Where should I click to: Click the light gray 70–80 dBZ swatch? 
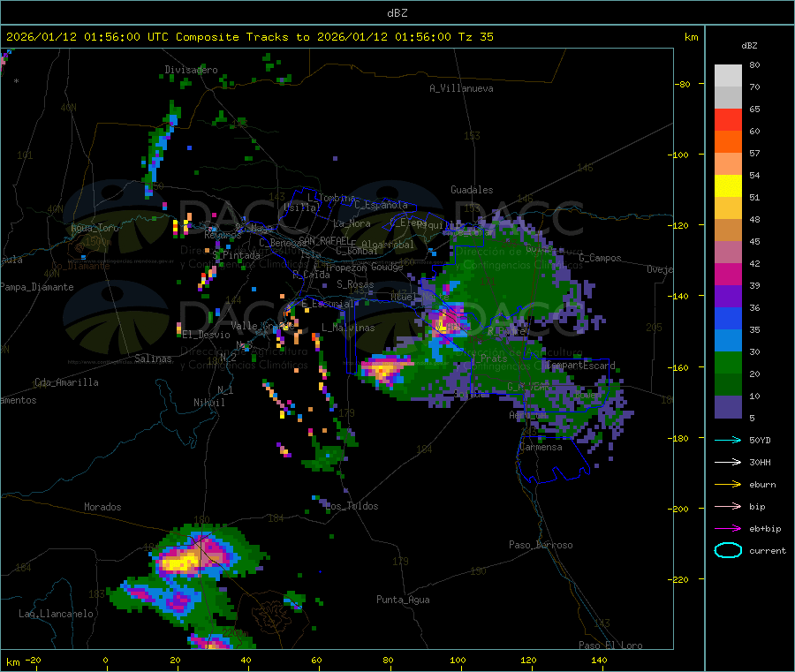(x=728, y=76)
